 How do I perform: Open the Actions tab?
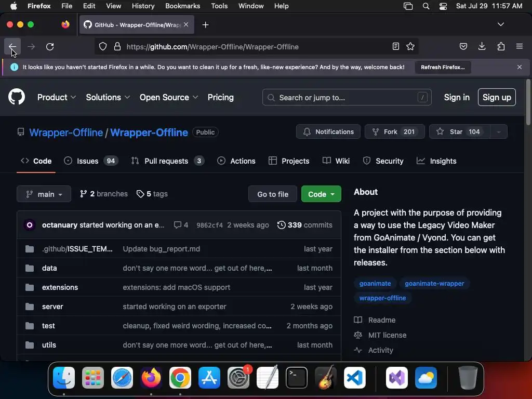click(x=236, y=161)
